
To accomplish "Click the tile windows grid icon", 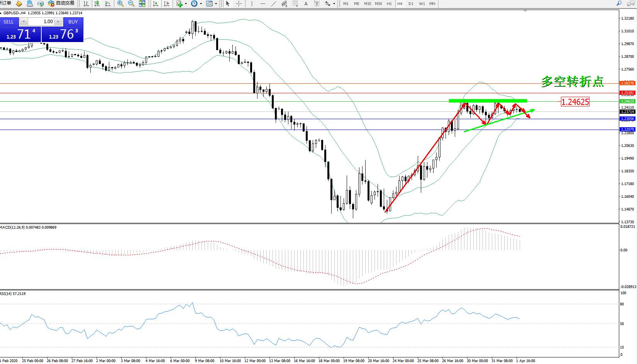I will pos(142,3).
